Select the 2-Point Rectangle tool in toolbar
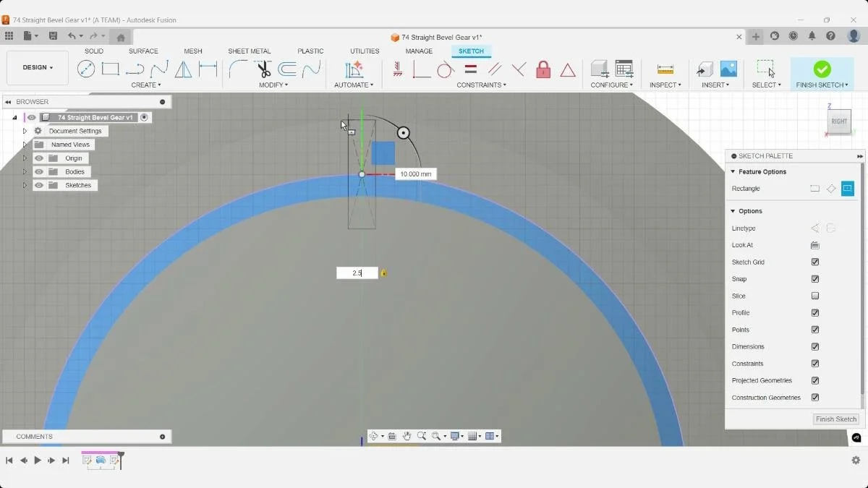Screen dimensions: 868x488 111,69
